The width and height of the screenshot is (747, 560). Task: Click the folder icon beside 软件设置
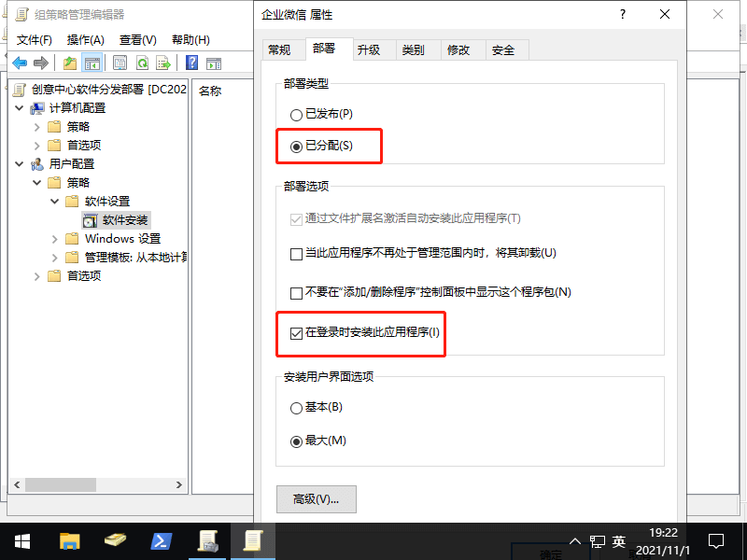[x=72, y=202]
